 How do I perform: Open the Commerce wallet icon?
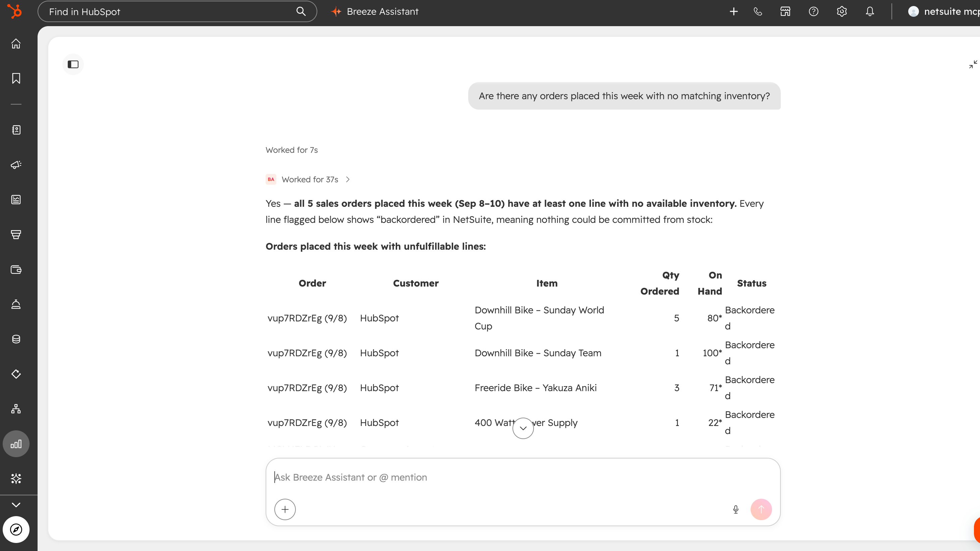16,269
